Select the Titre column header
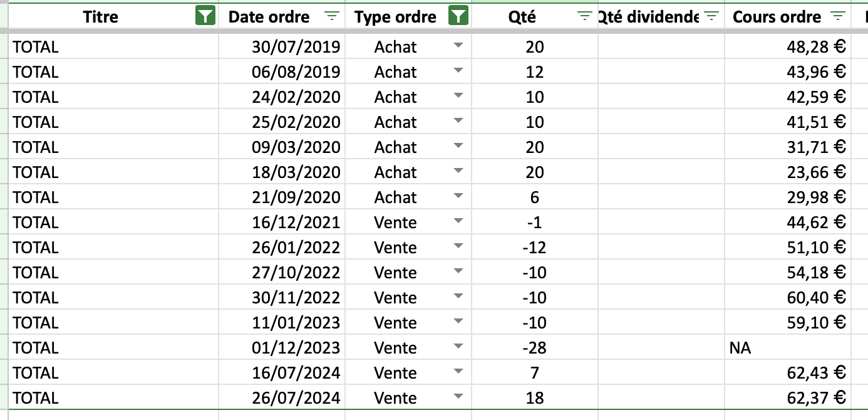Image resolution: width=868 pixels, height=420 pixels. [x=100, y=17]
